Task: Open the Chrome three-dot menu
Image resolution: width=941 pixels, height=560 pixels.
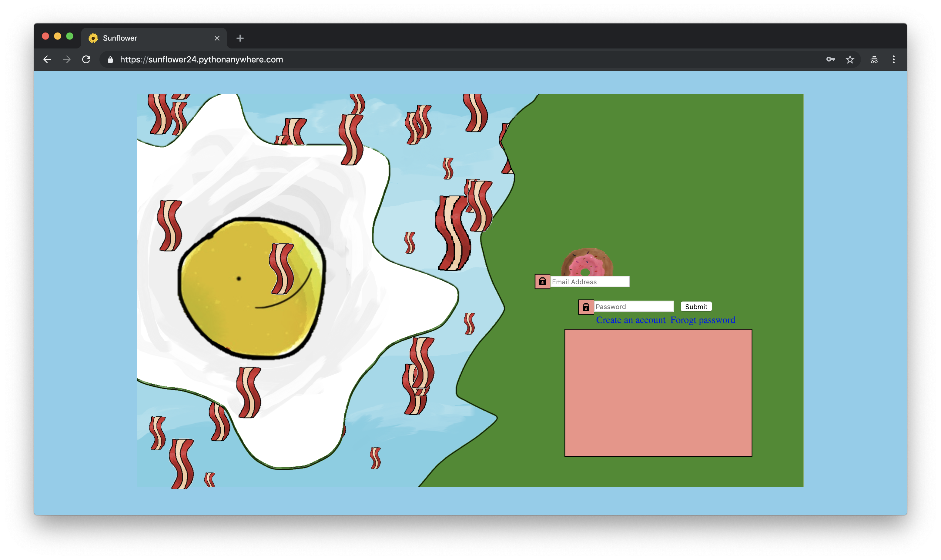Action: [893, 59]
